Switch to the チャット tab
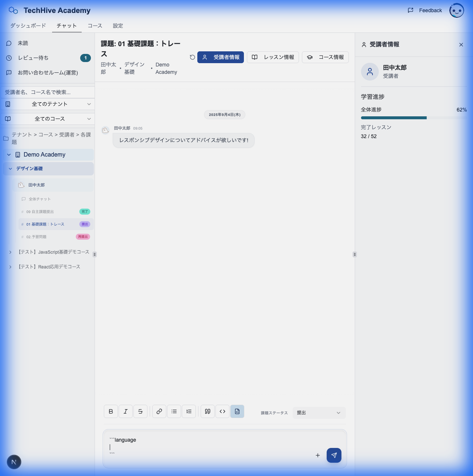The image size is (473, 476). [67, 26]
